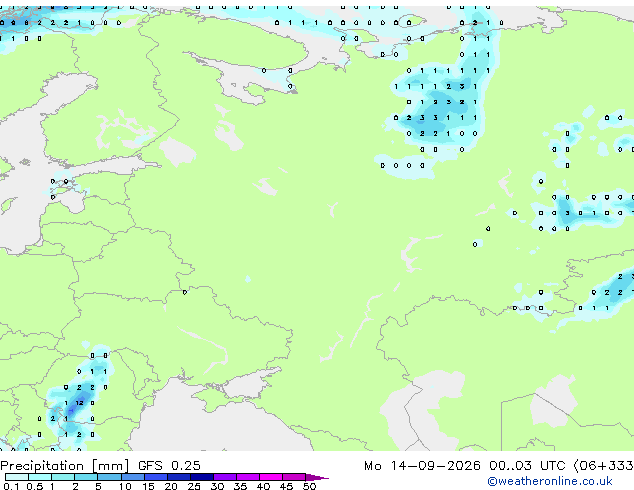
Task: Click the '00..03 UTC' time label
Action: point(527,466)
